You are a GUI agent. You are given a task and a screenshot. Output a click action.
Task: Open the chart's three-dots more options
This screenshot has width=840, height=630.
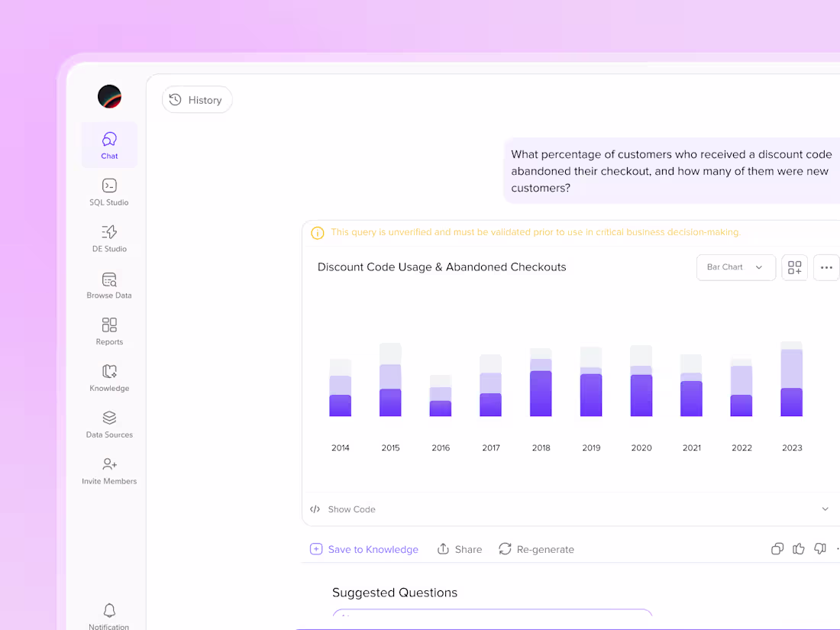tap(826, 267)
